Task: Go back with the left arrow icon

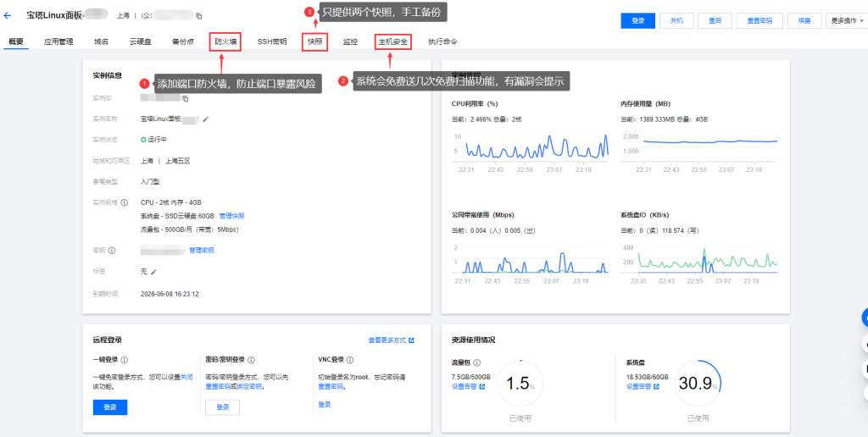Action: coord(7,16)
